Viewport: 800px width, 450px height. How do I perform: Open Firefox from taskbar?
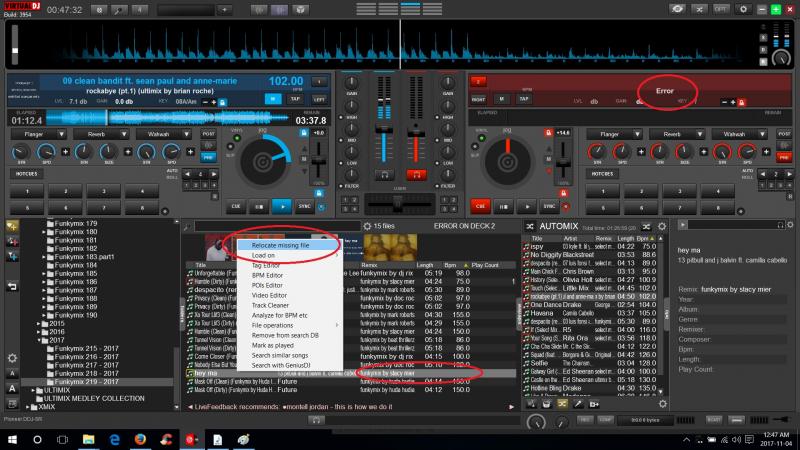click(140, 439)
